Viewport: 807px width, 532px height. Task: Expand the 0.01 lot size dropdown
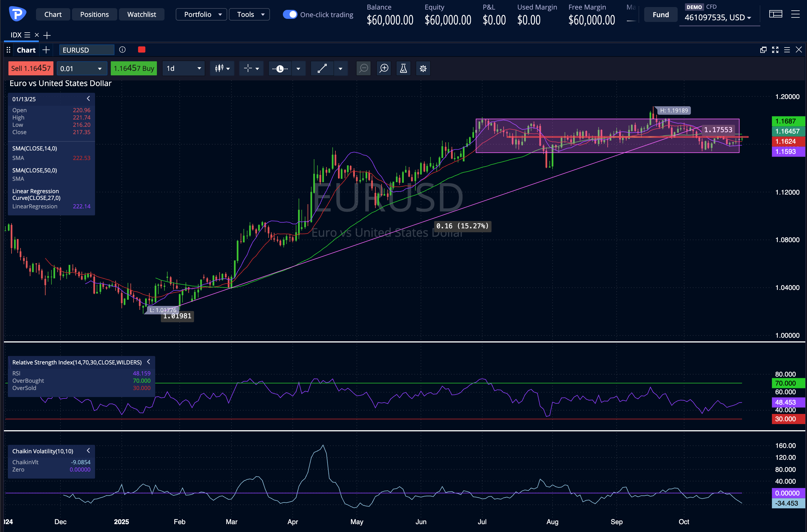(99, 69)
